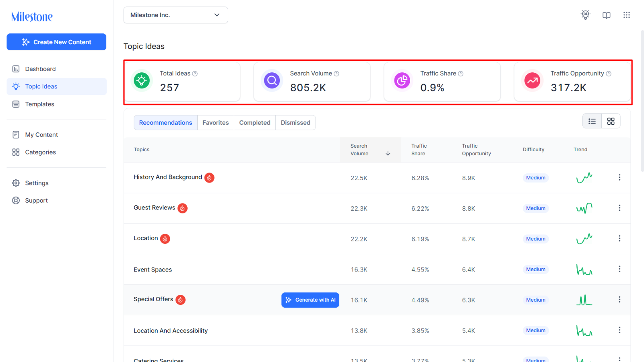Click the hot flame badge on Guest Reviews
Image resolution: width=644 pixels, height=362 pixels.
pyautogui.click(x=183, y=208)
